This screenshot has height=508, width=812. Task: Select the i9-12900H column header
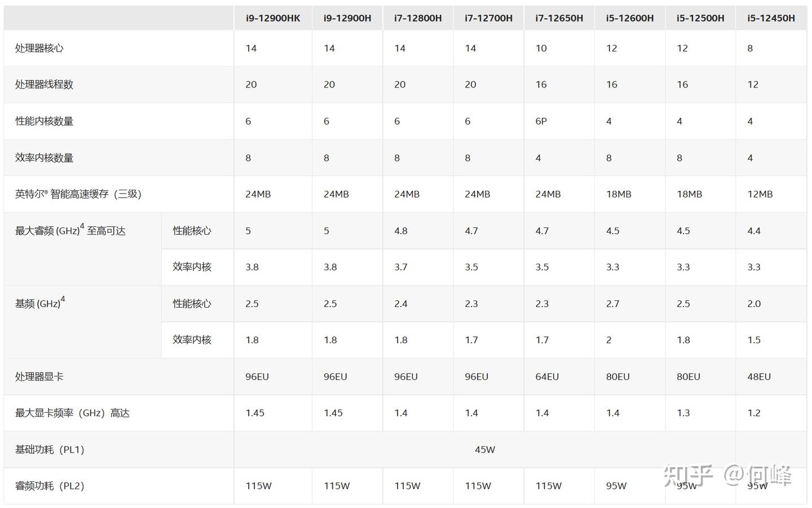coord(347,18)
